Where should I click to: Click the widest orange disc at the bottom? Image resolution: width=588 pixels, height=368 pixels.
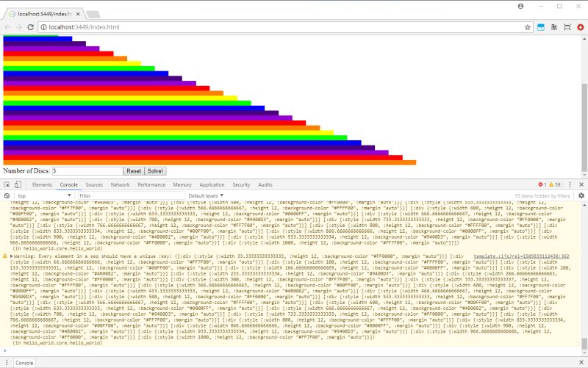click(209, 162)
